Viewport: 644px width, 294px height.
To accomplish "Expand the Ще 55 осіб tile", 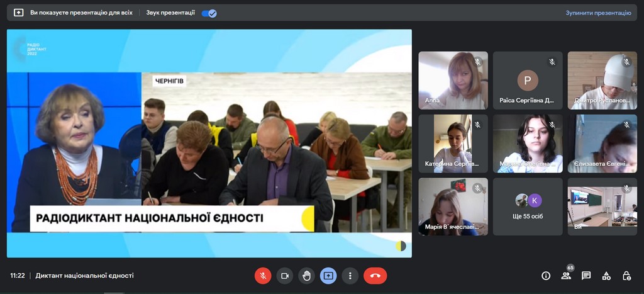I will click(x=528, y=206).
